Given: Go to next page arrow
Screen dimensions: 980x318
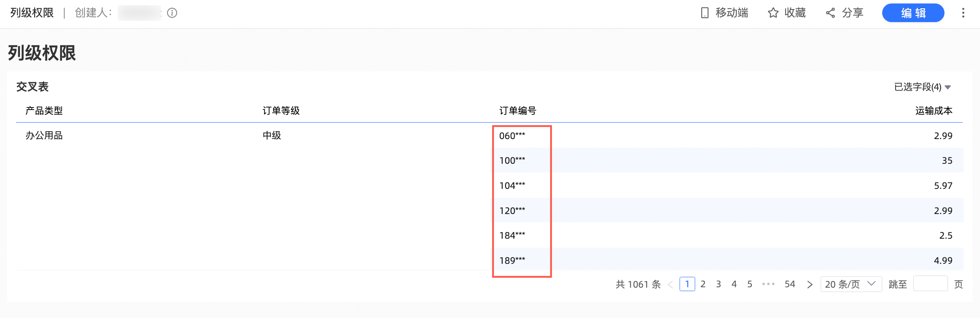Looking at the screenshot, I should tap(809, 285).
